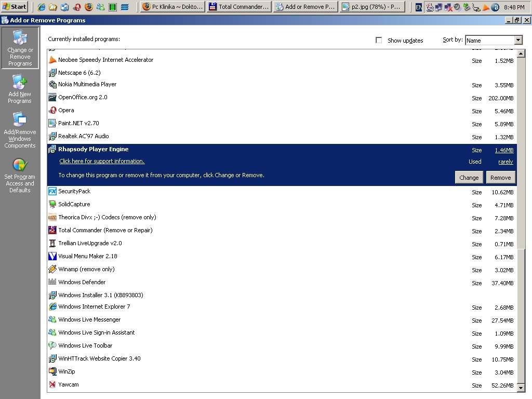Screen dimensions: 532x399
Task: Click the Realtek AC'97 Audio icon
Action: pyautogui.click(x=52, y=137)
